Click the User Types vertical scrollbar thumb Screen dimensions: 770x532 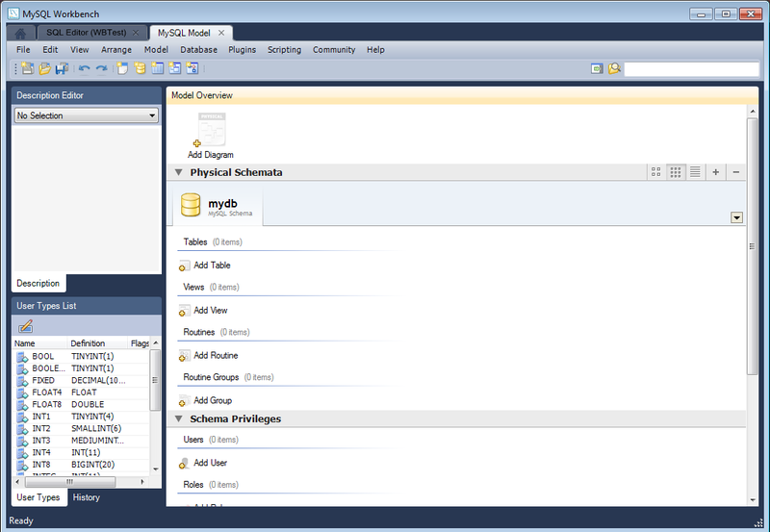click(155, 380)
